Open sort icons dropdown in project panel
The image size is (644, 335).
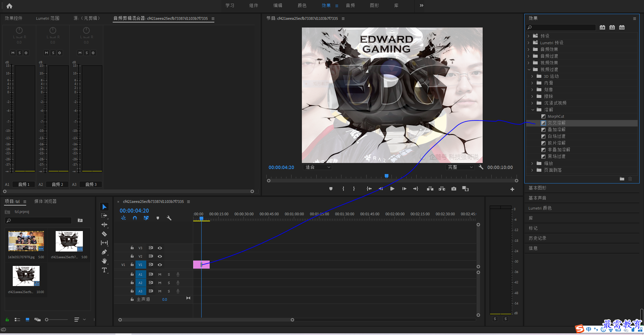pyautogui.click(x=79, y=320)
